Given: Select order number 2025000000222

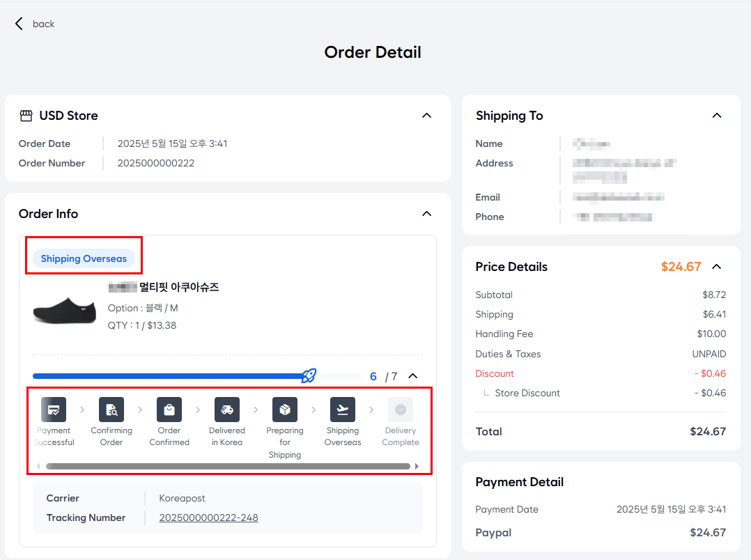Looking at the screenshot, I should coord(156,164).
